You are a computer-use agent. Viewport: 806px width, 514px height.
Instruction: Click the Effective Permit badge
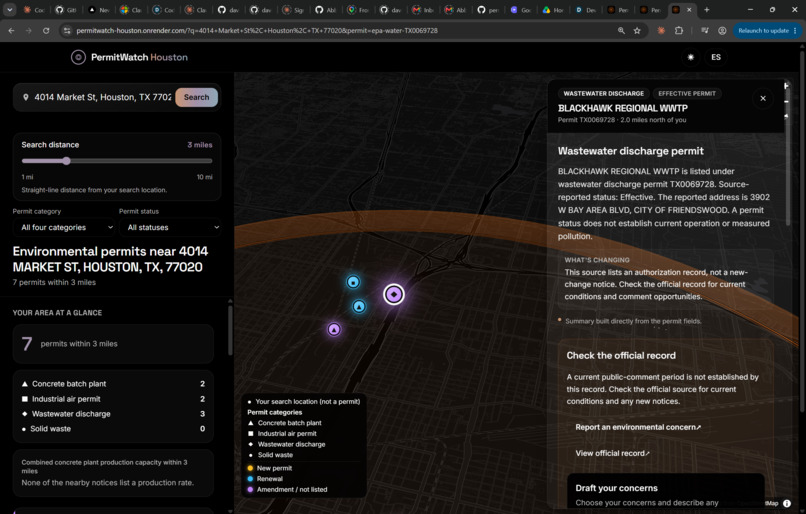[x=687, y=94]
